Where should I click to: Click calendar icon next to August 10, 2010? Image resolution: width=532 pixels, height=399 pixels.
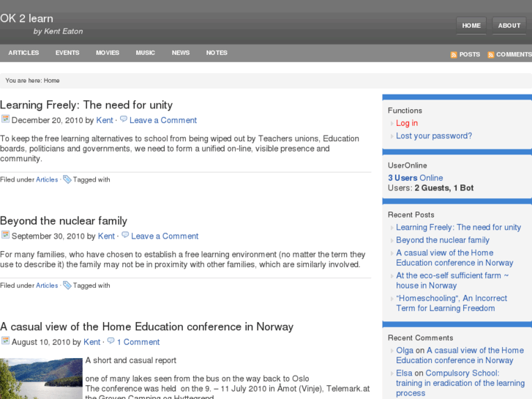5,340
